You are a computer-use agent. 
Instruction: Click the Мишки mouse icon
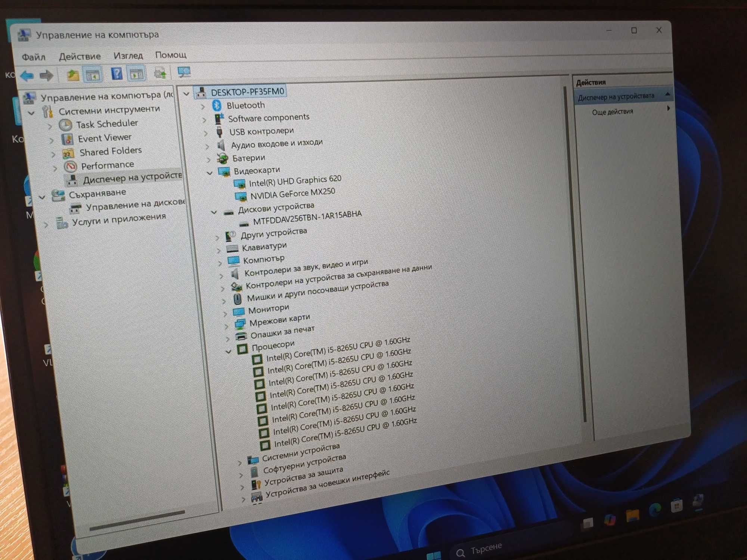point(237,299)
